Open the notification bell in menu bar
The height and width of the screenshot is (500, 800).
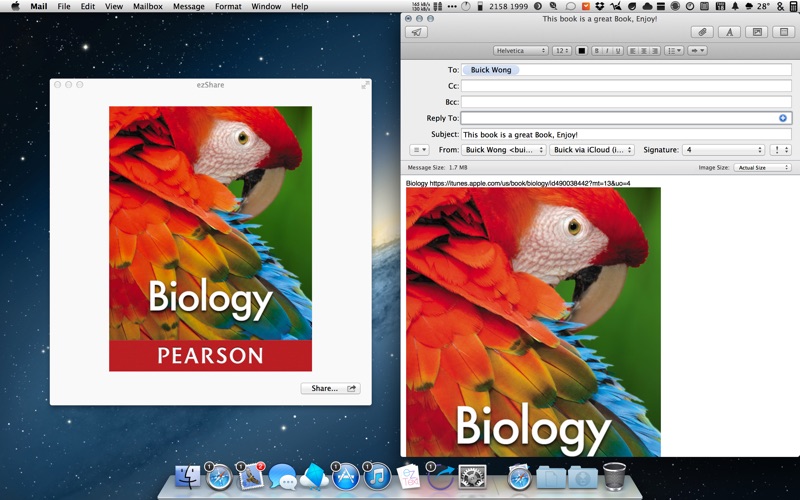735,6
